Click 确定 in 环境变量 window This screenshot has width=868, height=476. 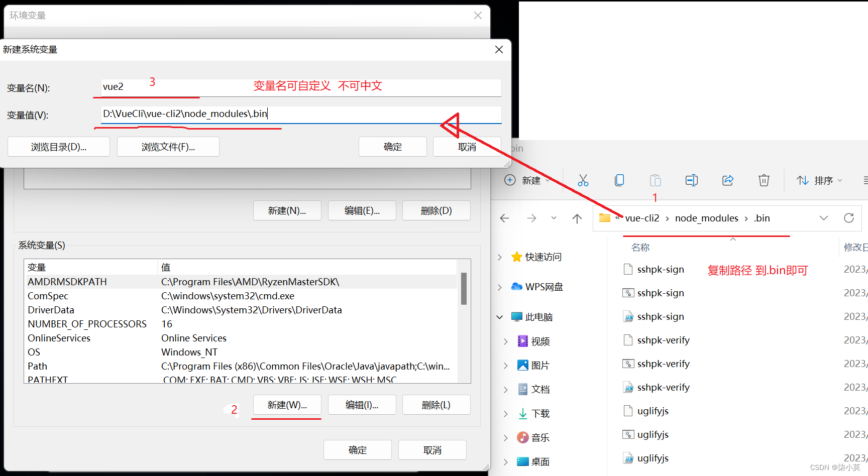(x=358, y=450)
